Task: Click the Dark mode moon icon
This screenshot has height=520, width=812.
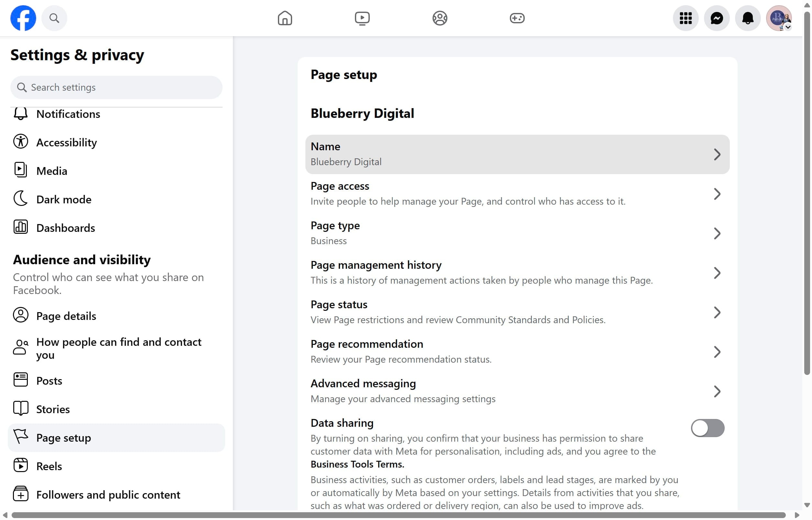Action: [21, 198]
